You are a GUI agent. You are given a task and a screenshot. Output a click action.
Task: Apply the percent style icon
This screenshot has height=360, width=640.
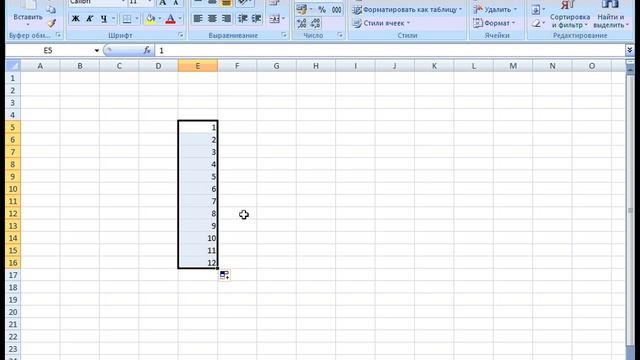(322, 9)
